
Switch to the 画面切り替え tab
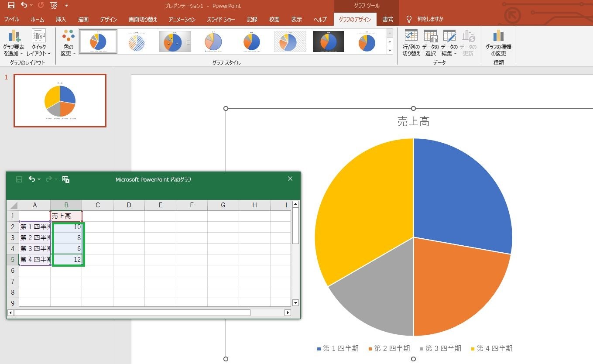(x=143, y=19)
